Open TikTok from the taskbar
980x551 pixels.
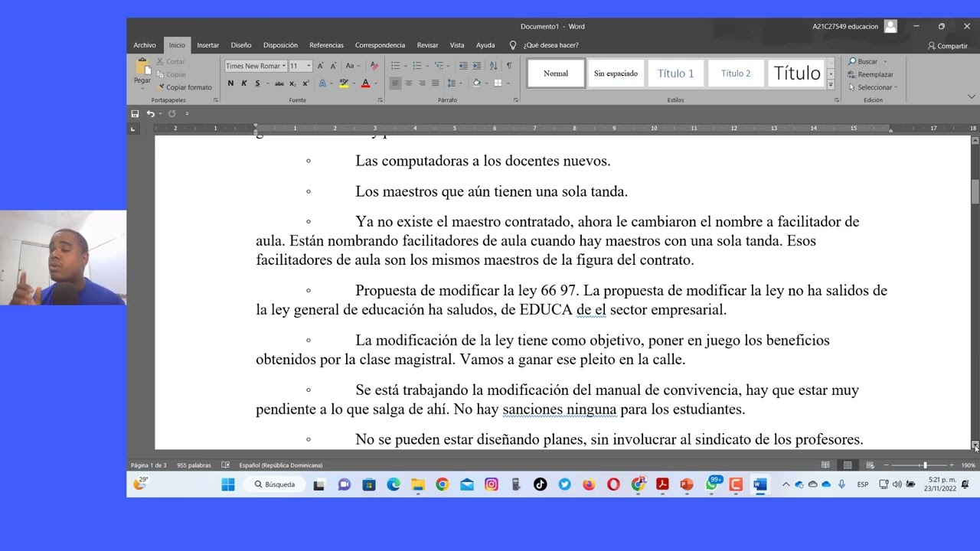click(541, 484)
